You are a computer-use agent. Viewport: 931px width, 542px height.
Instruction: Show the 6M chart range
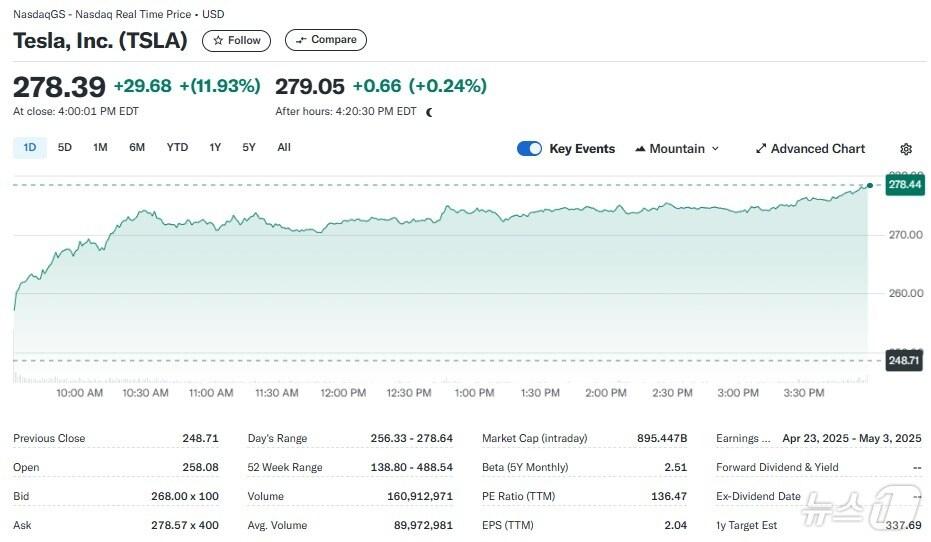(x=137, y=148)
